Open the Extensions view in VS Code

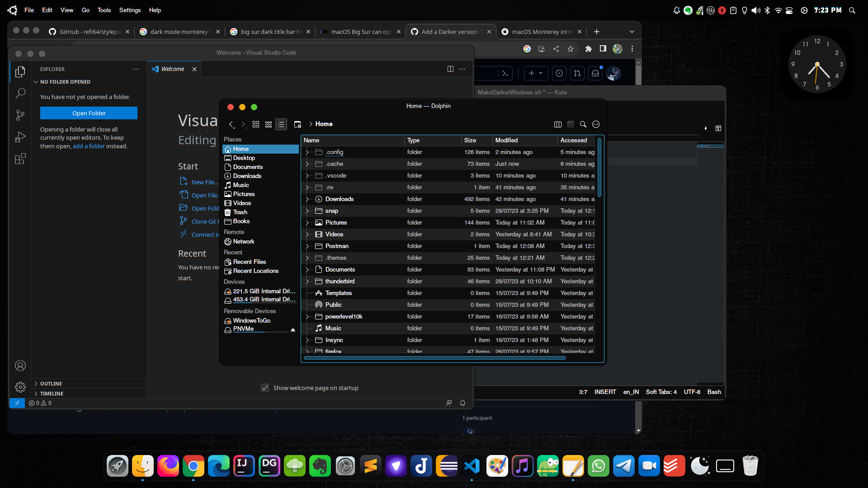(20, 159)
